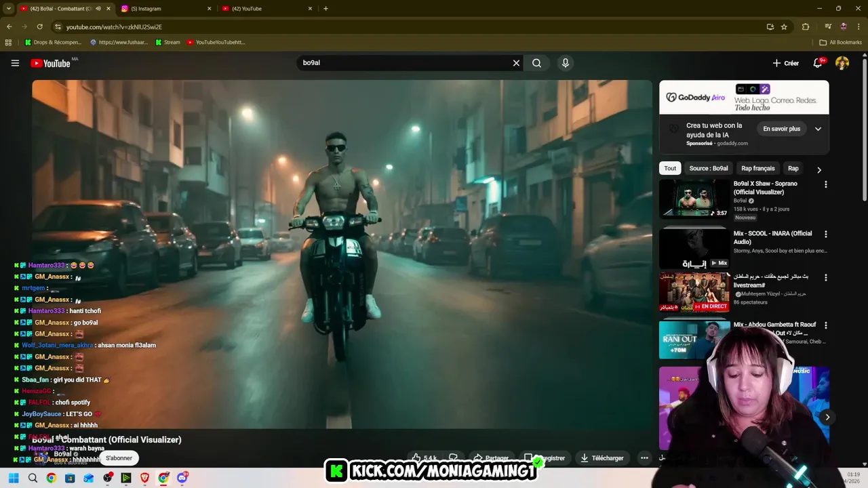Open the Windows Start menu

(x=14, y=478)
